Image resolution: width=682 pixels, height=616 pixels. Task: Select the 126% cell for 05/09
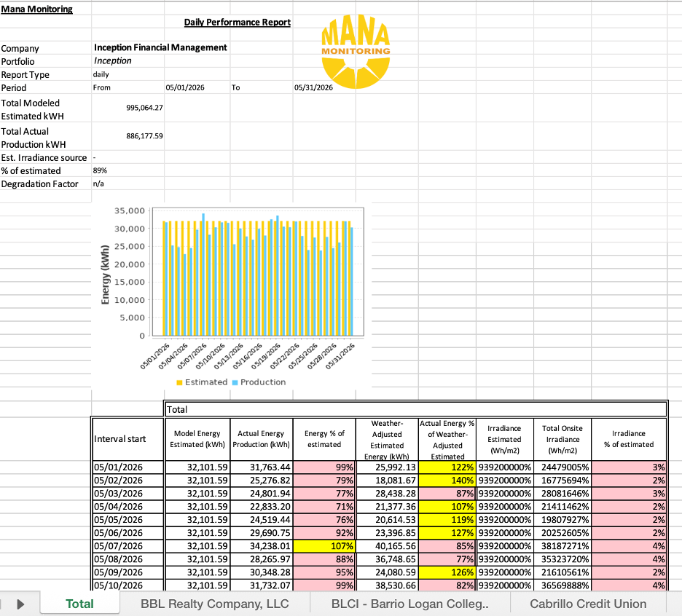[447, 572]
